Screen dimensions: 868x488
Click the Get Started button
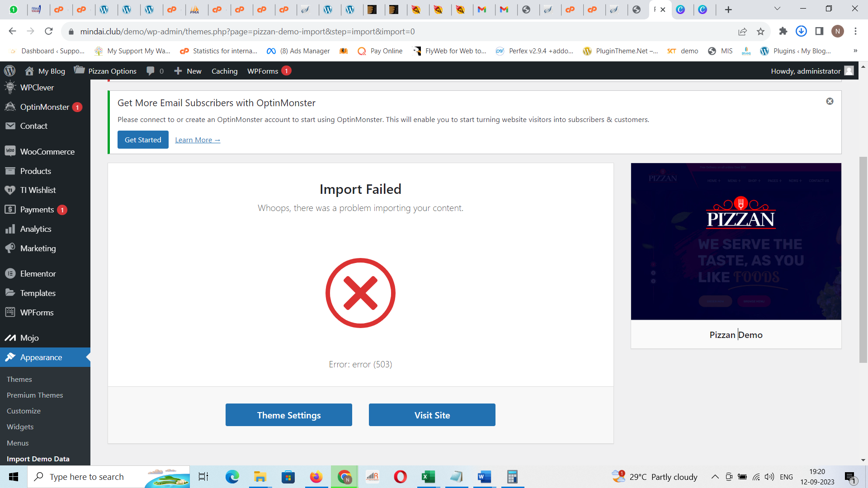pyautogui.click(x=143, y=140)
